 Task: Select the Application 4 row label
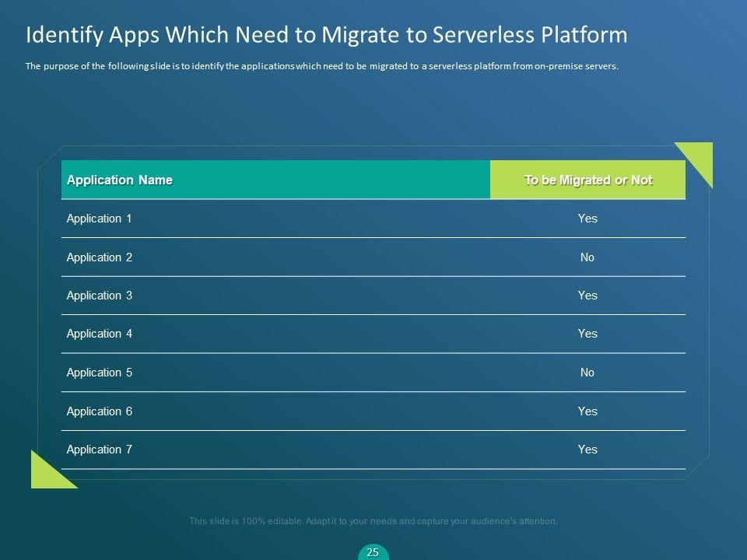(99, 334)
